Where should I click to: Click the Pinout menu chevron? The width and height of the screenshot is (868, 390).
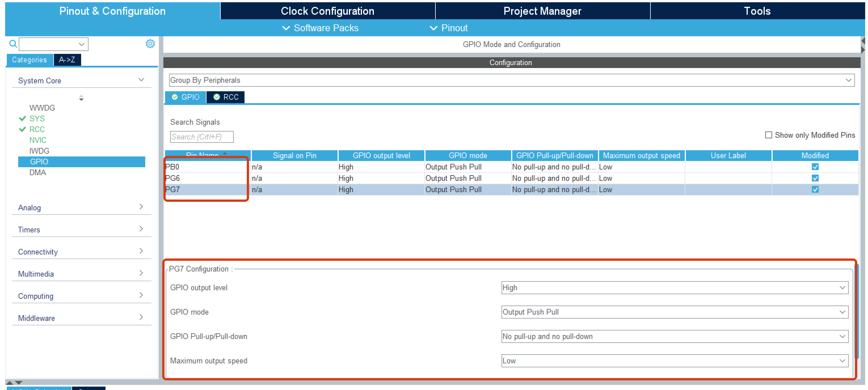point(433,28)
